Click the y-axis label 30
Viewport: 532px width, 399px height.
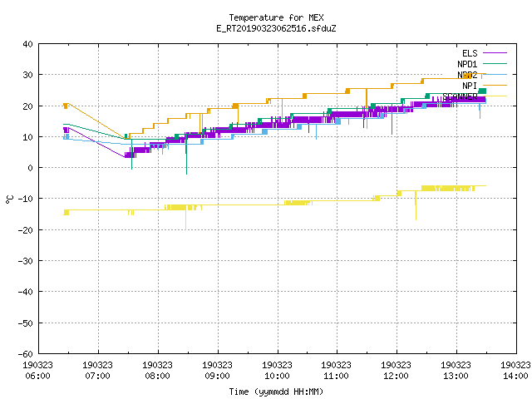point(27,75)
